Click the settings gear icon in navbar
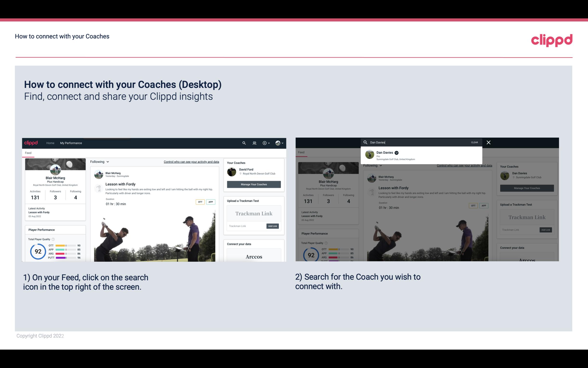This screenshot has height=368, width=588. click(x=264, y=143)
